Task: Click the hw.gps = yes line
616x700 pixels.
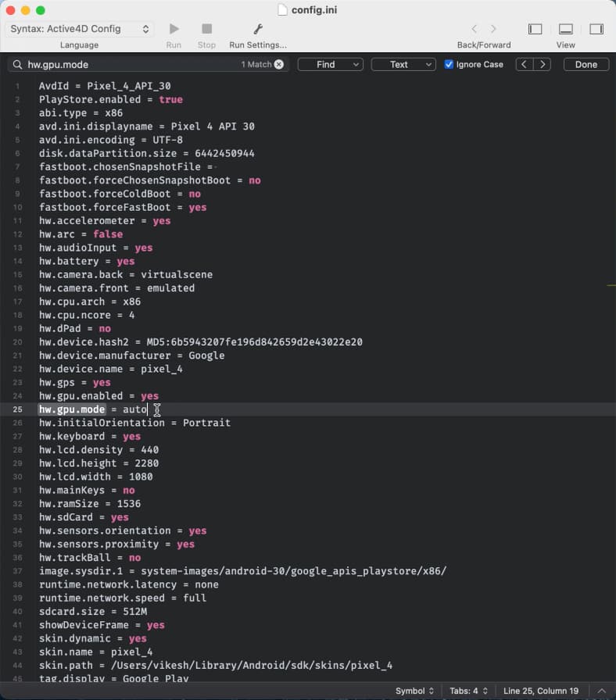Action: [74, 382]
